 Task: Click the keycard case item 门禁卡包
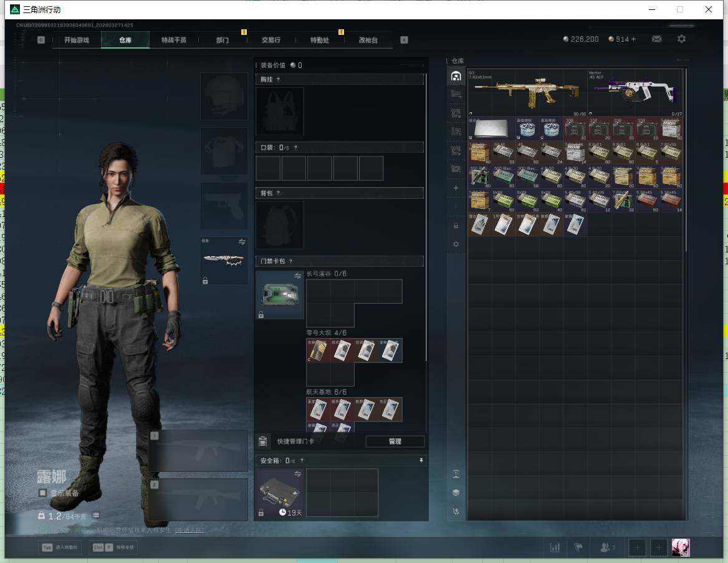click(x=280, y=295)
